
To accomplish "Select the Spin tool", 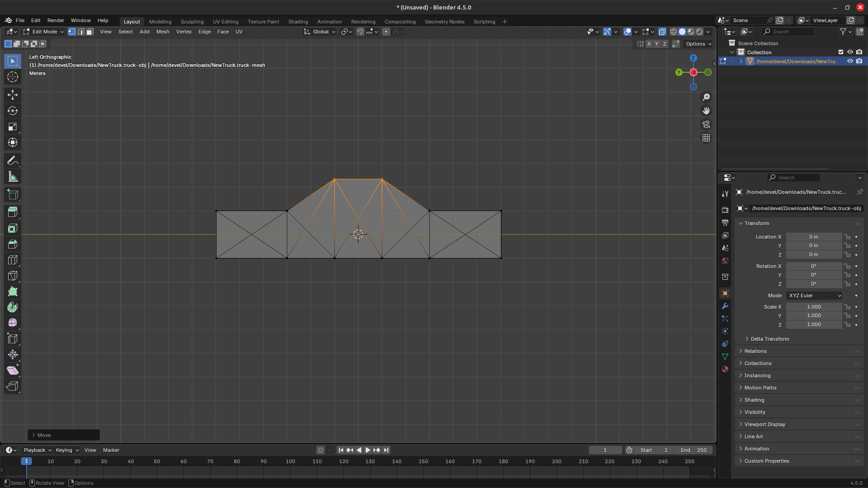I will [x=13, y=307].
